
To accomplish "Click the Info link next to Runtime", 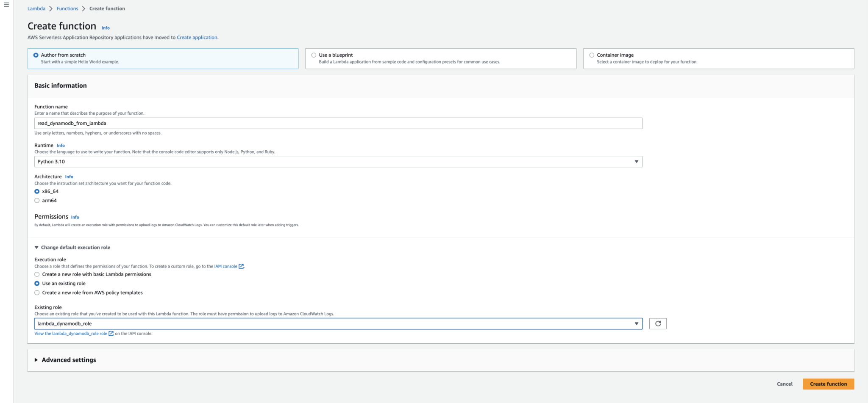I will 61,146.
